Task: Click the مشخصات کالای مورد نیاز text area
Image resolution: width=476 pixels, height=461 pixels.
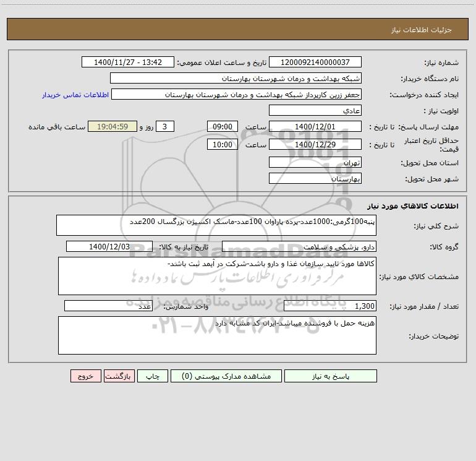Action: pyautogui.click(x=217, y=276)
